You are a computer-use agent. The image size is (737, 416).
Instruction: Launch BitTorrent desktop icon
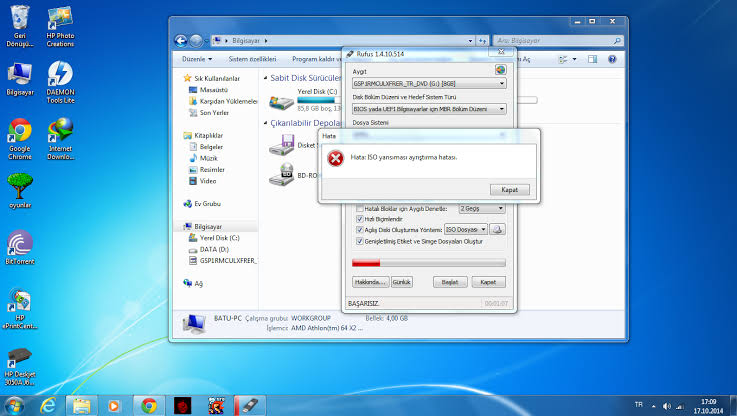coord(20,247)
